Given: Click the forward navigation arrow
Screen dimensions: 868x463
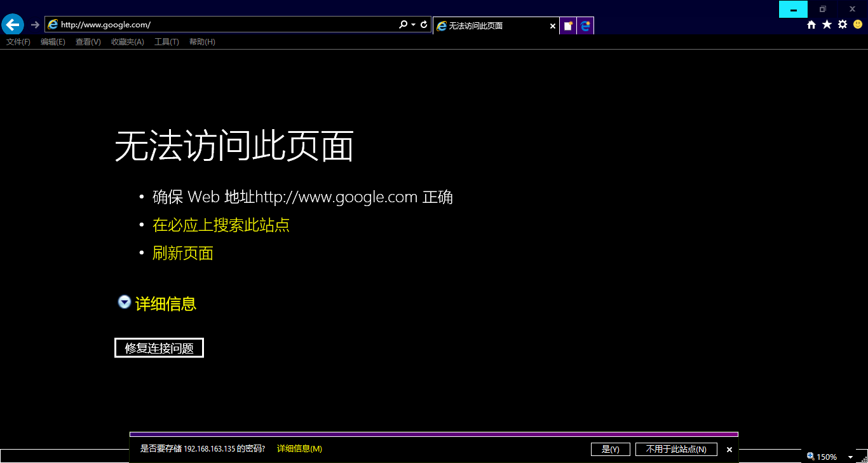Looking at the screenshot, I should 35,25.
